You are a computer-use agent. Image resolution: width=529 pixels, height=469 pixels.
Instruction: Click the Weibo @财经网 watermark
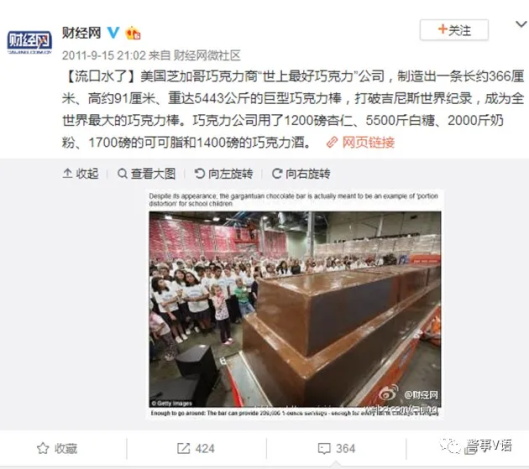[409, 394]
